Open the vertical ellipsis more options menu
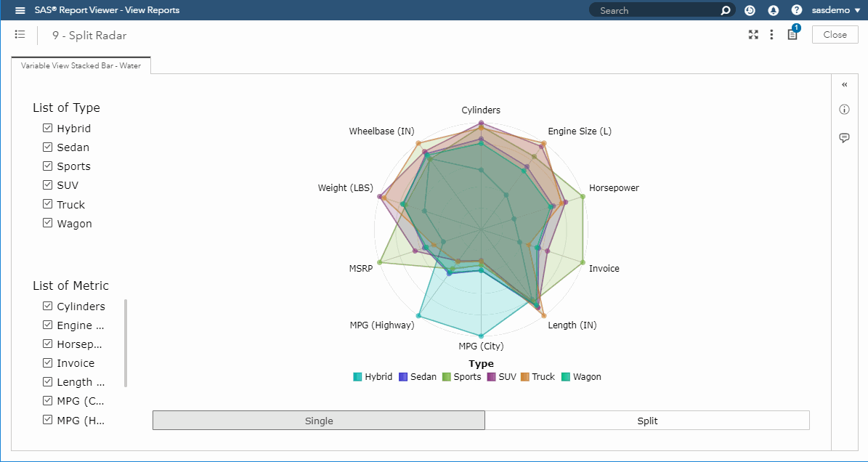Screen dimensions: 868x462 [x=771, y=34]
